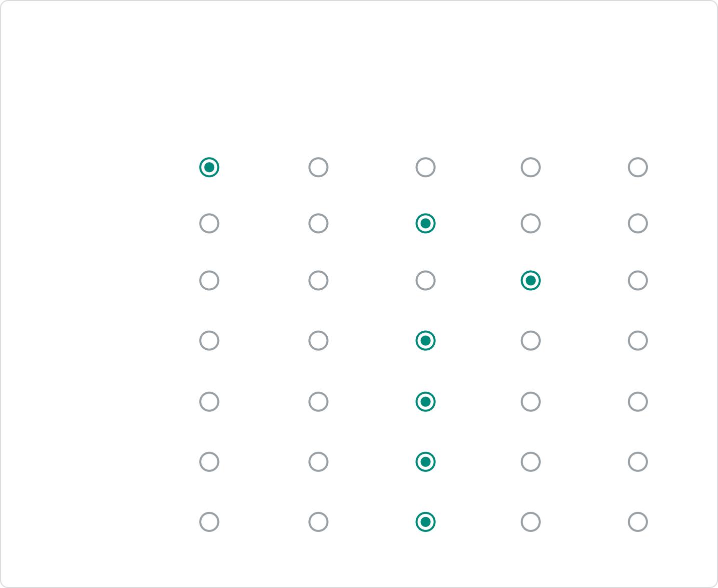This screenshot has width=718, height=588.
Task: Click the selected third radio in row six
Action: click(425, 462)
